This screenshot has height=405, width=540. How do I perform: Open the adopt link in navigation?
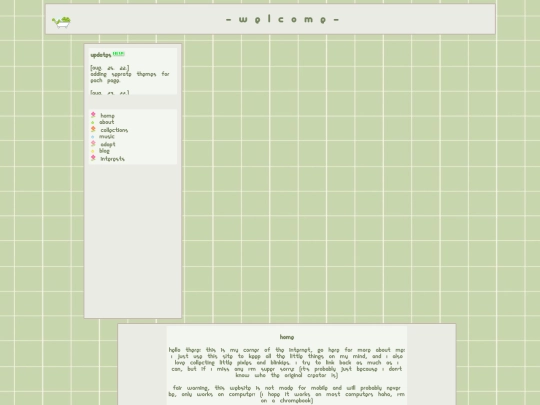(108, 145)
